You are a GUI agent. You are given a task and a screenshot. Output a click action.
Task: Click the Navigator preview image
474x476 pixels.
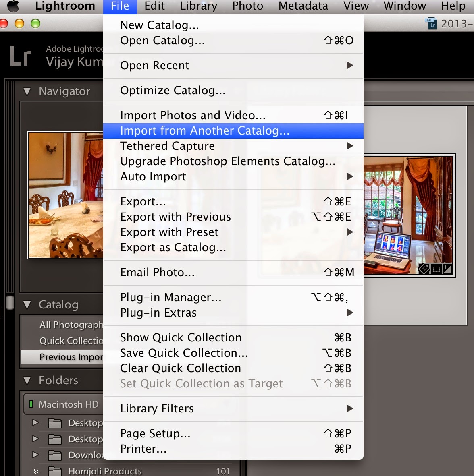click(x=66, y=195)
